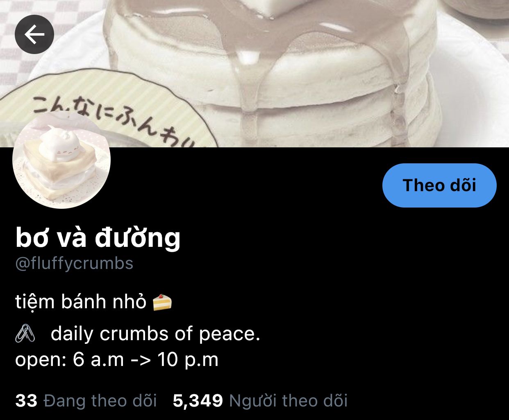Click the paperclip emoji in bio
This screenshot has height=420, width=509.
25,334
